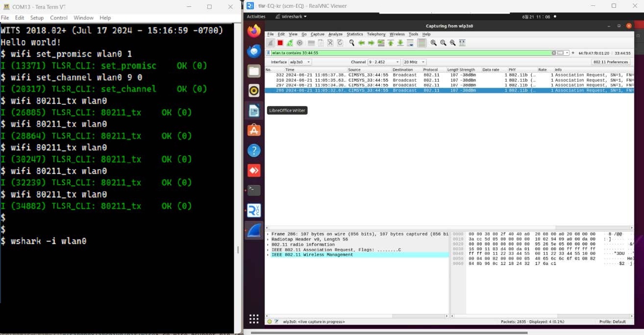Image resolution: width=644 pixels, height=335 pixels.
Task: Click the 33:44:55 filter button
Action: click(x=622, y=53)
